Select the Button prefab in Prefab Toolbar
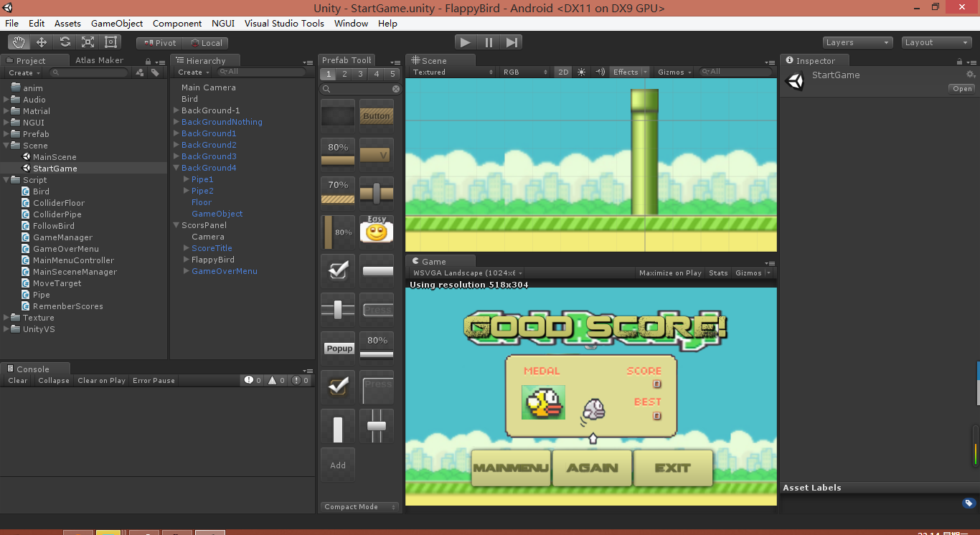This screenshot has height=535, width=980. [377, 115]
